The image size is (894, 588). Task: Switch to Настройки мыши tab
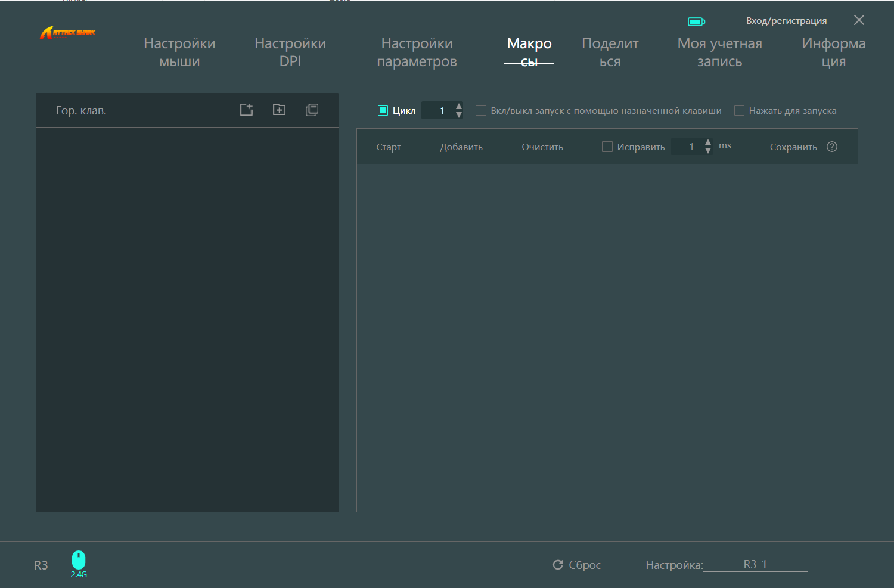click(x=179, y=52)
